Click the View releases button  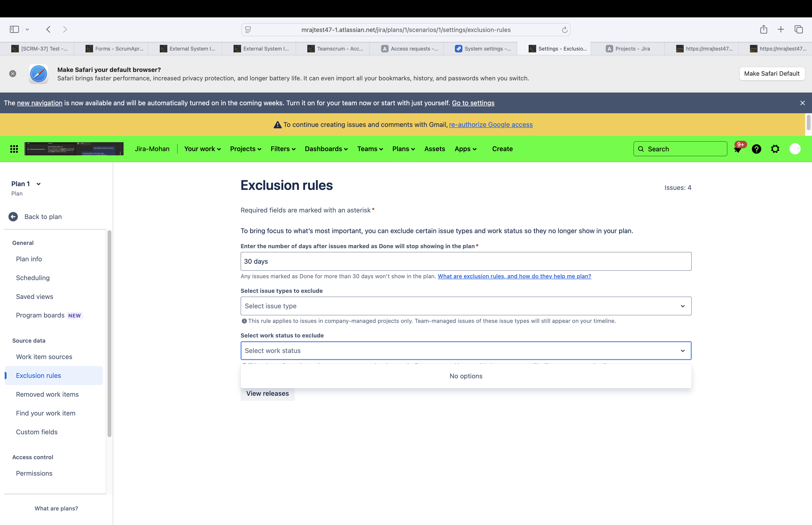pos(267,394)
